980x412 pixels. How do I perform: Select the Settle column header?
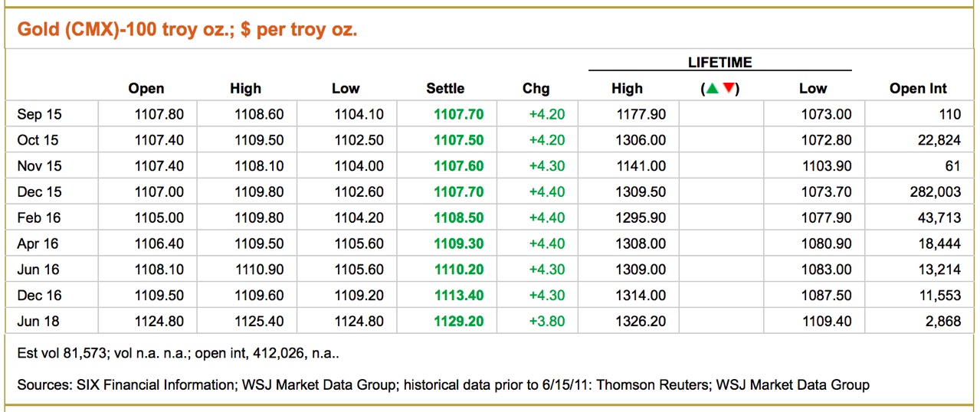coord(445,89)
